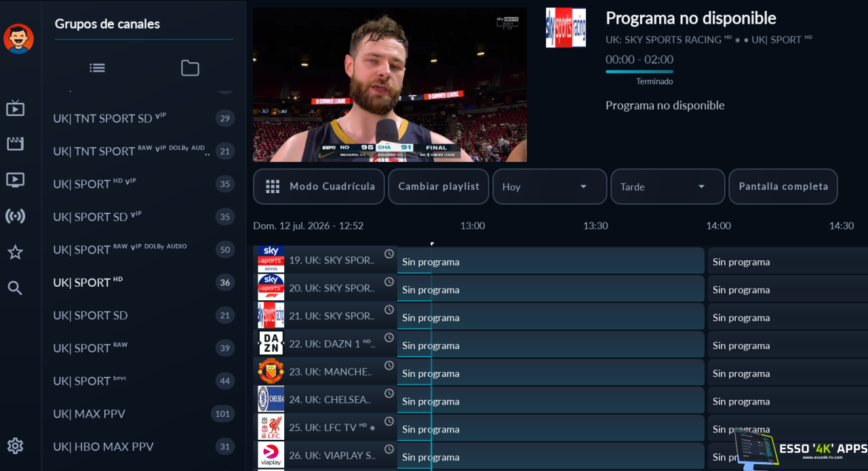The width and height of the screenshot is (868, 471).
Task: Click the clock icon on channel 19
Action: click(x=389, y=254)
